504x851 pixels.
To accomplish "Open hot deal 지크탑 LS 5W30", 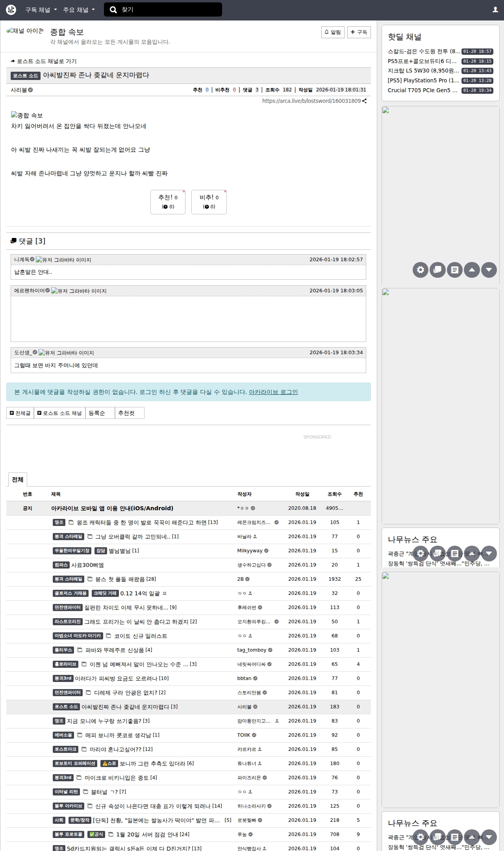I will tap(424, 71).
